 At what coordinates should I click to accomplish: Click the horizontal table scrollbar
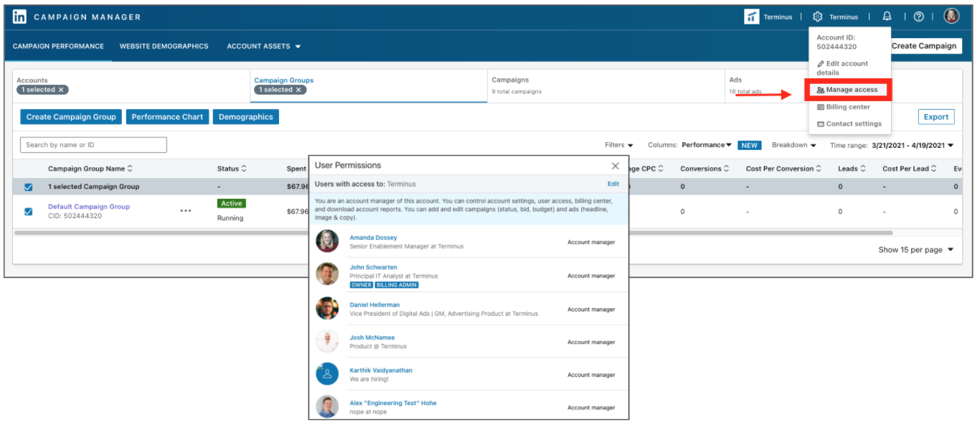453,233
